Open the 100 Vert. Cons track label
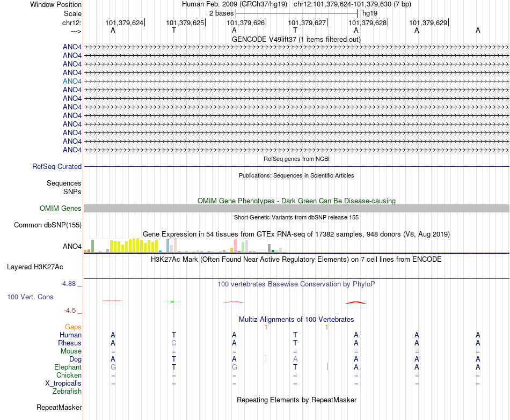The height and width of the screenshot is (420, 510). [x=30, y=297]
